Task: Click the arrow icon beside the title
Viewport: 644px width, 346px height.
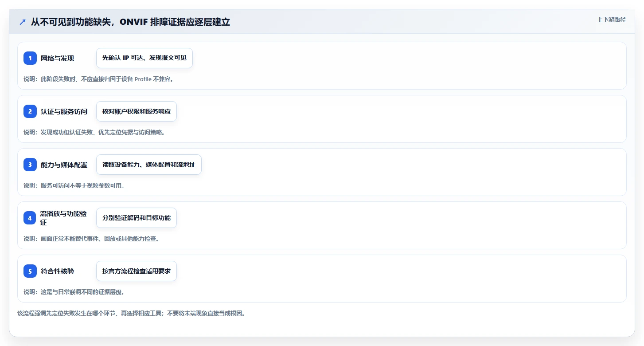Action: coord(23,22)
